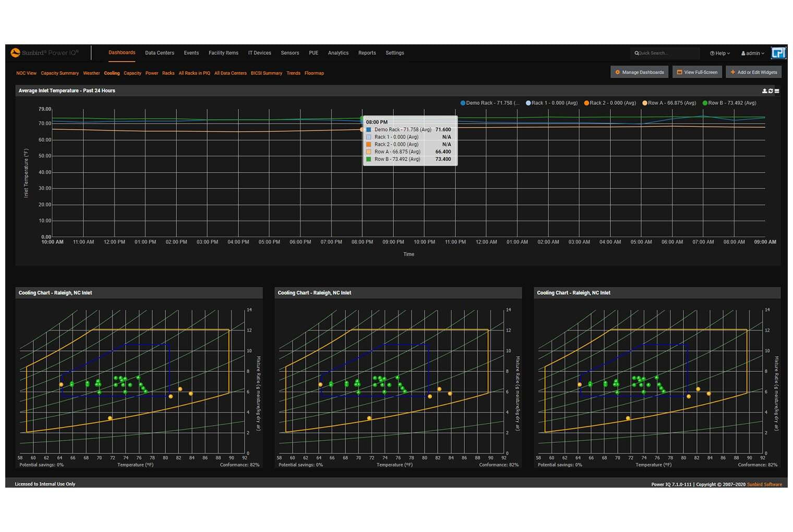Click the Sunbird Power IQ logo
Screen dimensions: 793x532
point(44,53)
